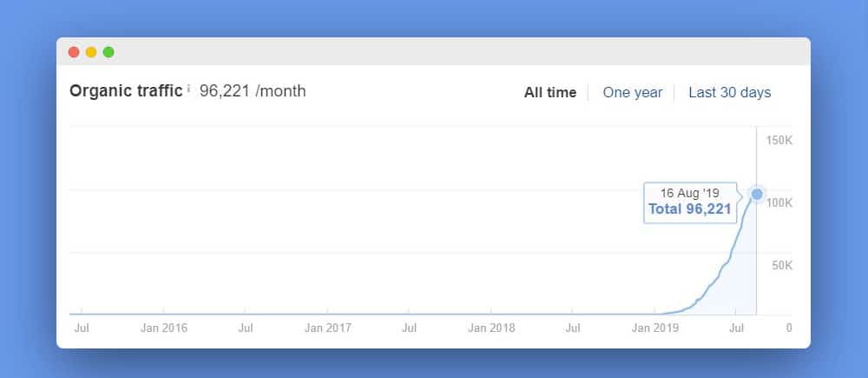Click the Organic traffic heading
The image size is (868, 378).
[x=126, y=91]
